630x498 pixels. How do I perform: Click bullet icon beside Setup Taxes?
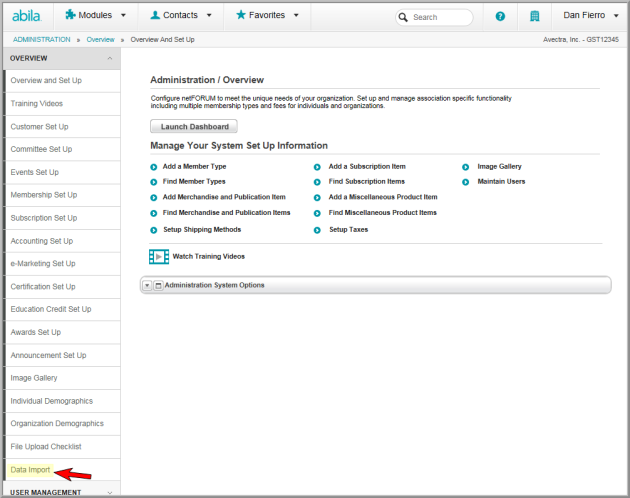click(317, 230)
